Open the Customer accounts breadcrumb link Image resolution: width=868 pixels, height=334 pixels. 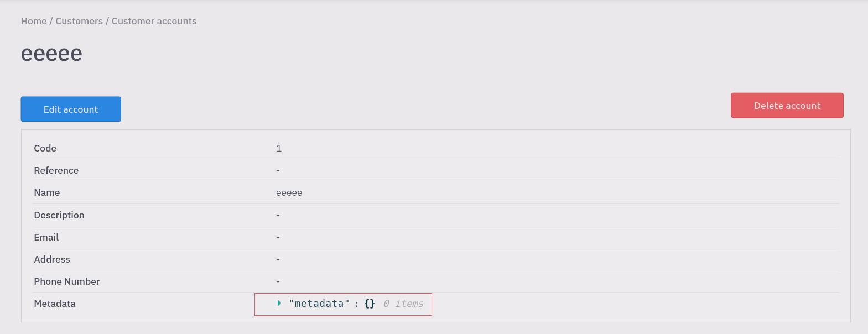tap(154, 21)
